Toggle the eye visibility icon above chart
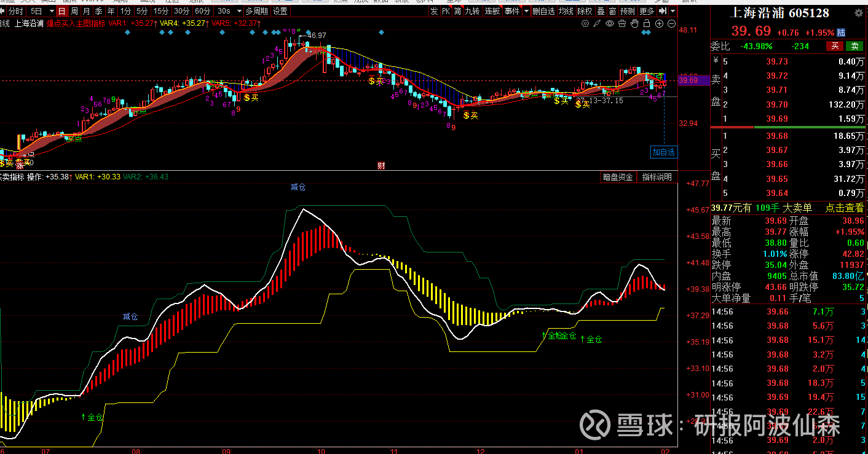This screenshot has height=454, width=868. pyautogui.click(x=609, y=24)
